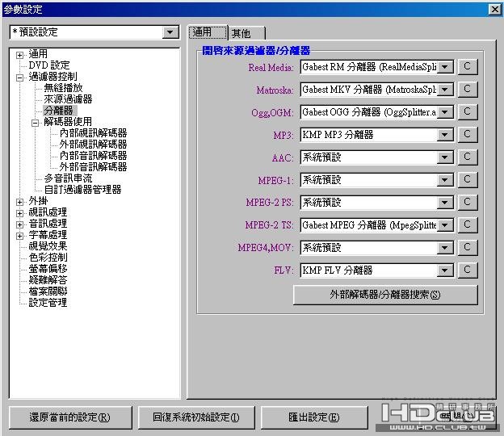Click the C button for MPEG-2 PS
This screenshot has height=436, width=504.
pos(468,203)
